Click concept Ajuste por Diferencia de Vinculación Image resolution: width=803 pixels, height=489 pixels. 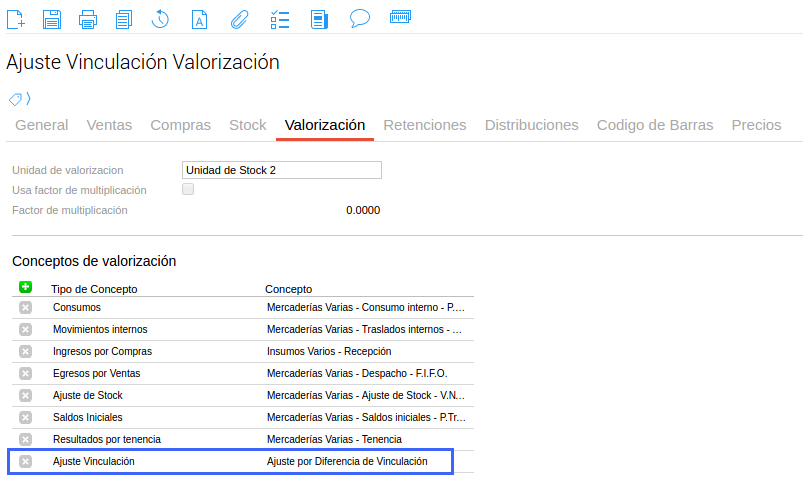click(347, 461)
